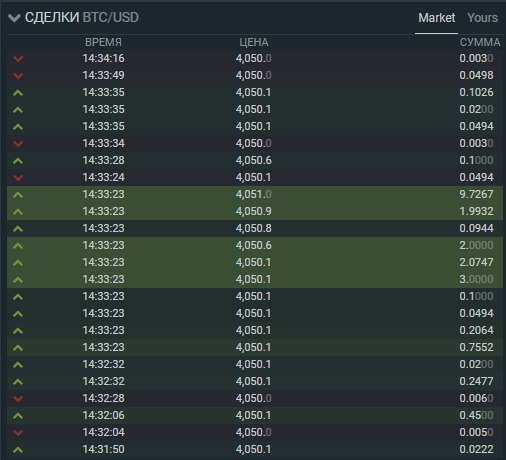Viewport: 506px width, 460px height.
Task: Collapse the СДЕЛКИ BTC/USD panel chevron
Action: pyautogui.click(x=14, y=18)
